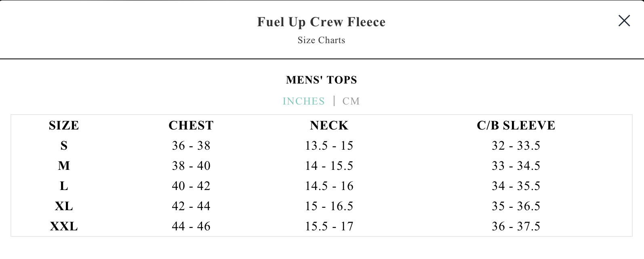Click chest value 42 - 44
Screen dimensions: 644x259
click(191, 206)
